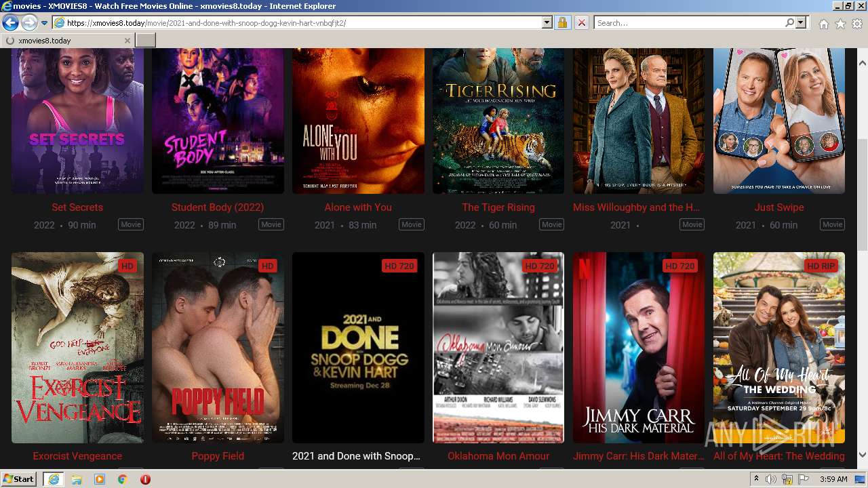This screenshot has width=868, height=488.
Task: Show hidden system tray icons
Action: (x=756, y=479)
